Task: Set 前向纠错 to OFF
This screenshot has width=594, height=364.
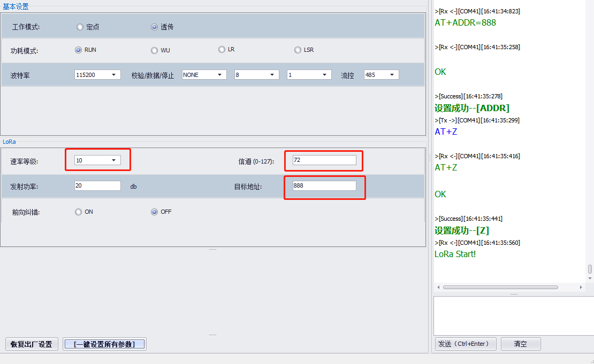Action: pos(155,212)
